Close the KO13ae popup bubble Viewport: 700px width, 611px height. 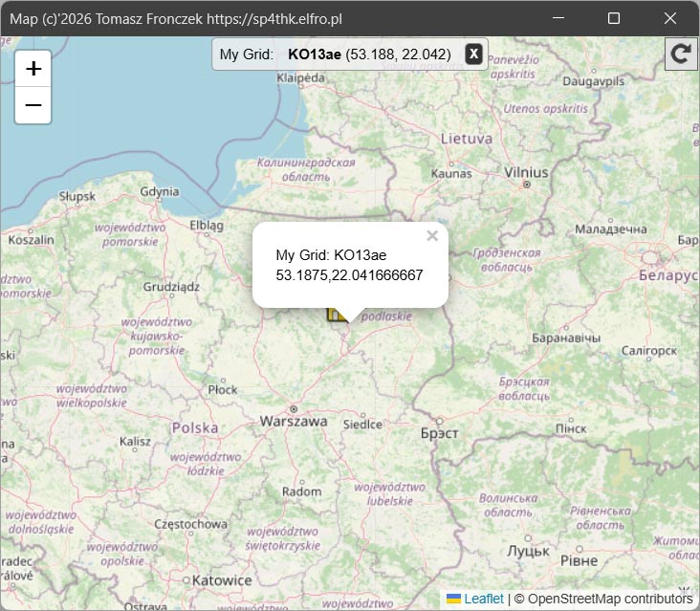coord(432,236)
